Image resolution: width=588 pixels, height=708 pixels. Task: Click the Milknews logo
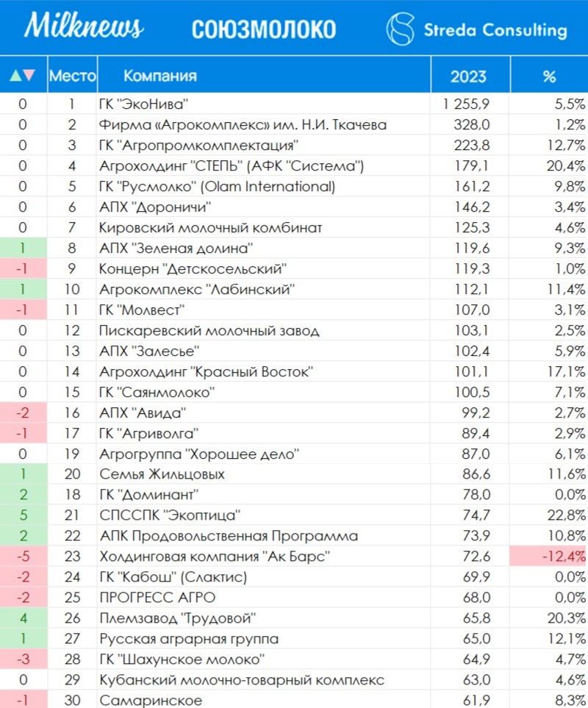pyautogui.click(x=84, y=25)
